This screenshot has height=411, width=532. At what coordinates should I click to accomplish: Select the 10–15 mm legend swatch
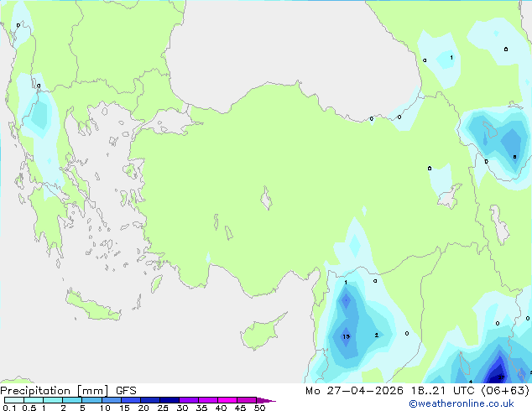(x=111, y=400)
